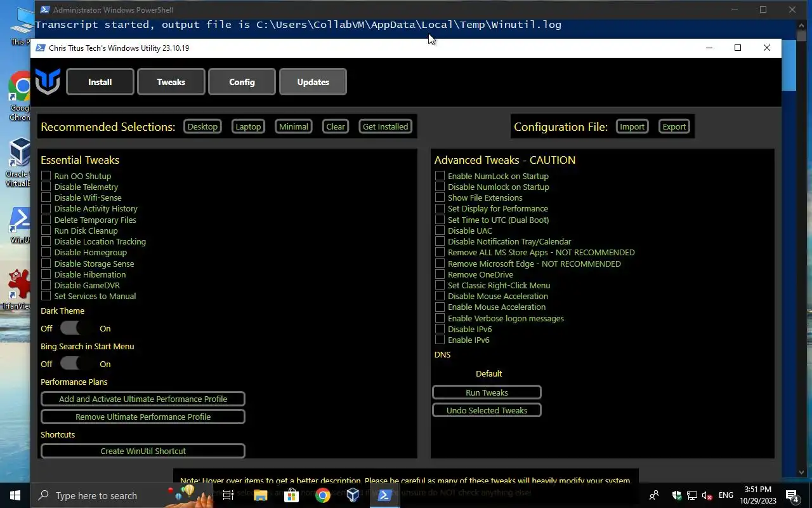Open the notification center icon
The width and height of the screenshot is (812, 508).
792,495
